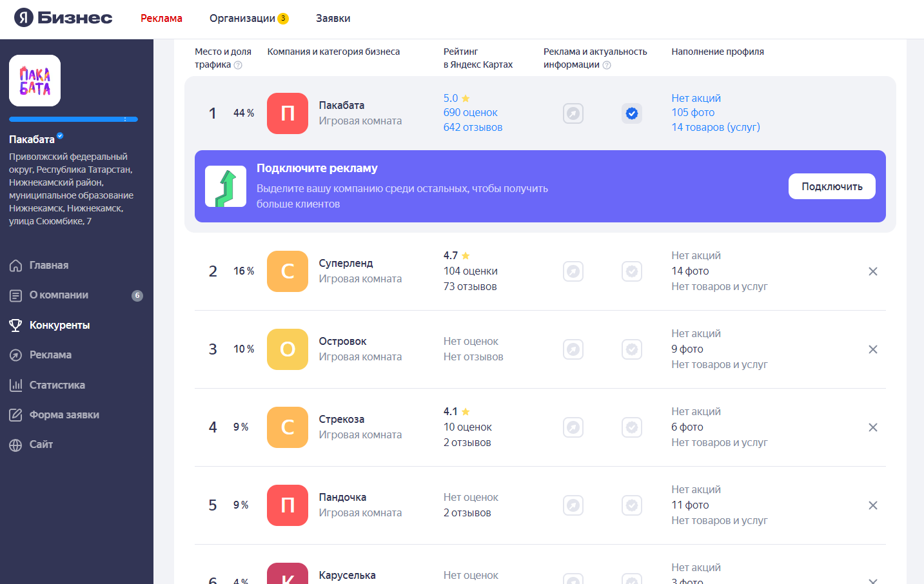This screenshot has height=584, width=924.
Task: Remove Стрекоза from the competitors list
Action: 873,427
